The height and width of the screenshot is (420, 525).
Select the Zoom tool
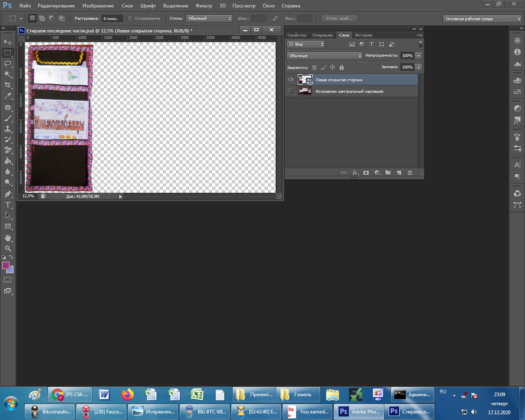(8, 249)
